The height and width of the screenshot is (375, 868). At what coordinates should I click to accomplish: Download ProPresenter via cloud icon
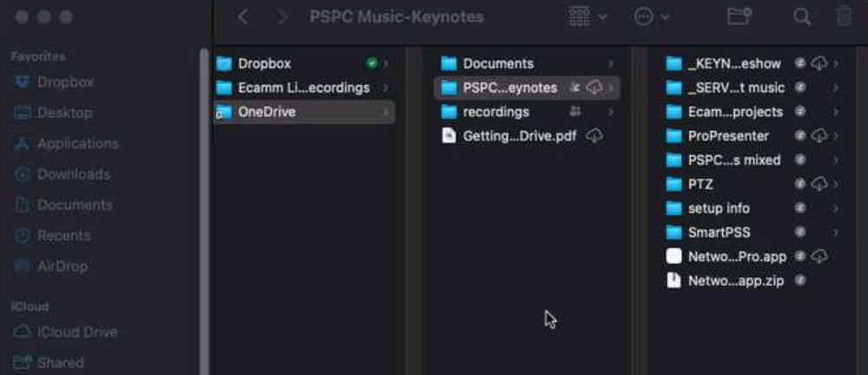coord(818,135)
